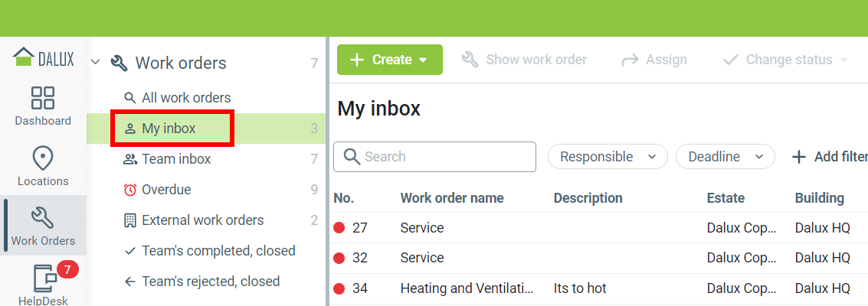Open the Work Orders wrench icon in the sidebar
868x306 pixels.
(43, 225)
